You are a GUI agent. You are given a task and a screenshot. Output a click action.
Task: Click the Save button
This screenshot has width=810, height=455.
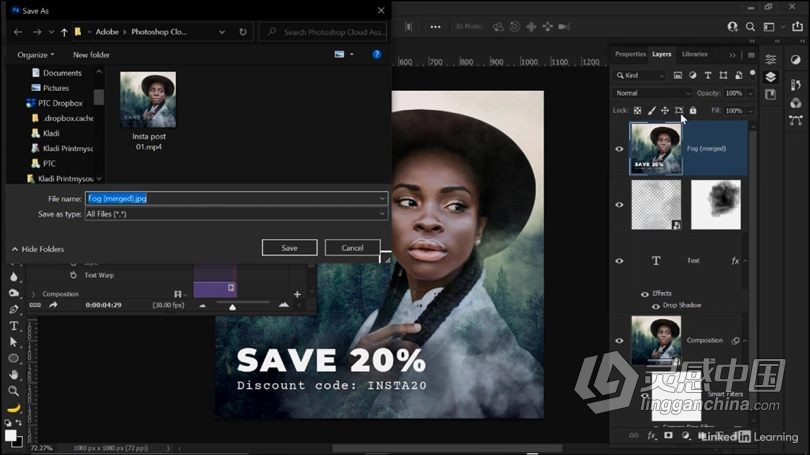(289, 247)
